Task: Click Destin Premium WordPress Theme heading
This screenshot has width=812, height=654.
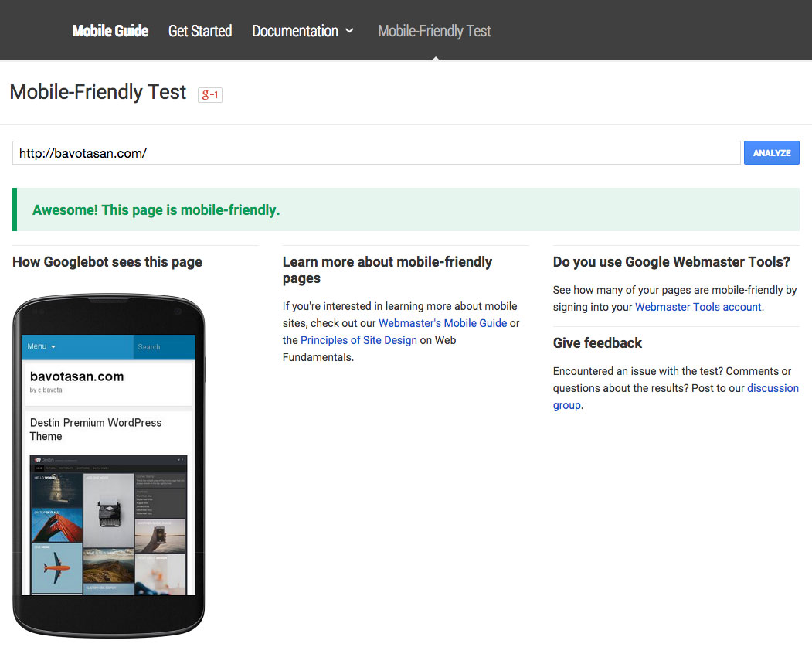Action: (x=96, y=430)
